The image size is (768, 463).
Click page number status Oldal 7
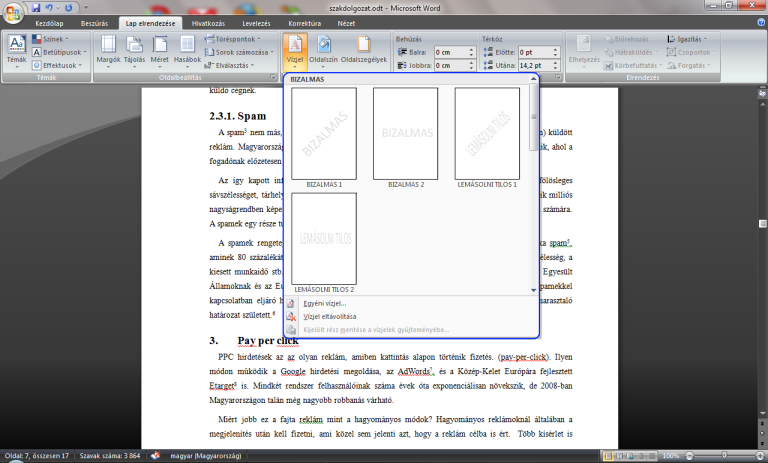37,456
